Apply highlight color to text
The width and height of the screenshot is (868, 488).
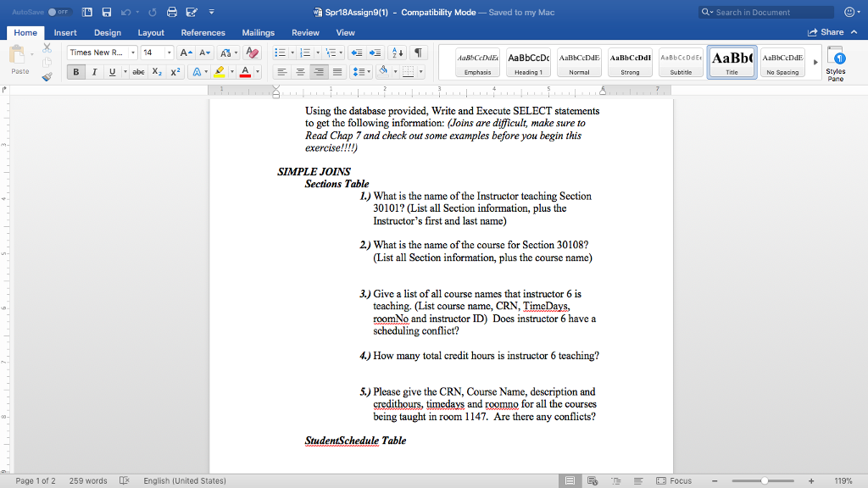tap(219, 71)
